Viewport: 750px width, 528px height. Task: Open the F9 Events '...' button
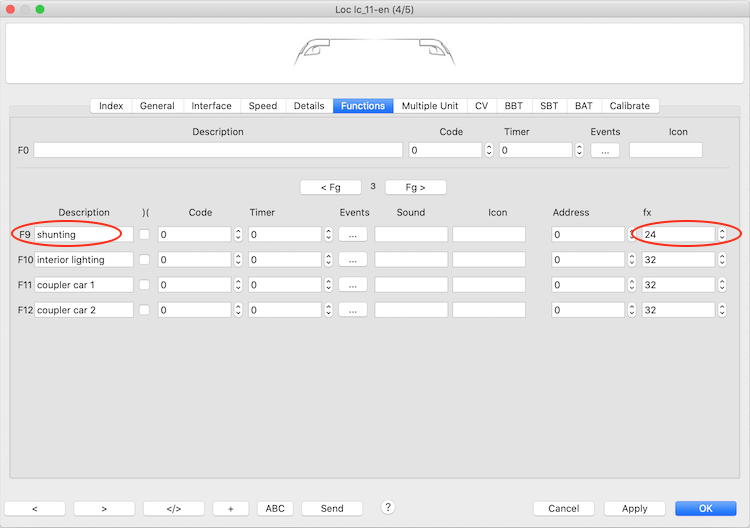353,234
